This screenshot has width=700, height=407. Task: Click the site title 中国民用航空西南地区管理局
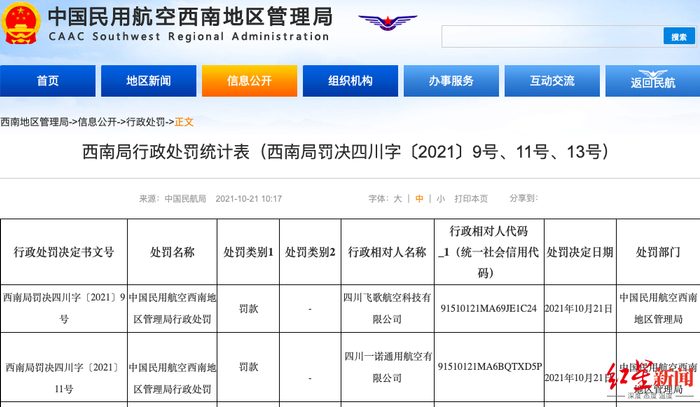[190, 17]
